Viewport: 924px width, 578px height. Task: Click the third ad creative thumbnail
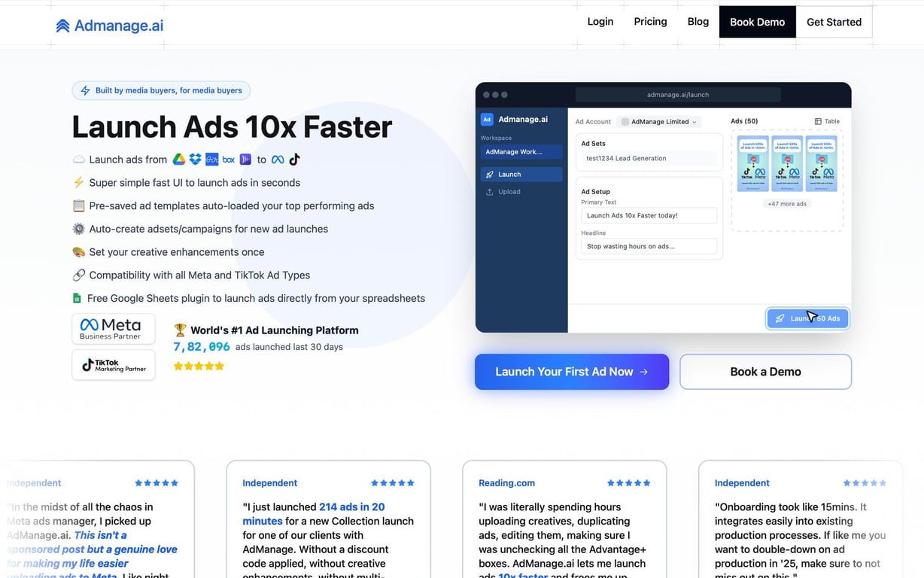821,163
